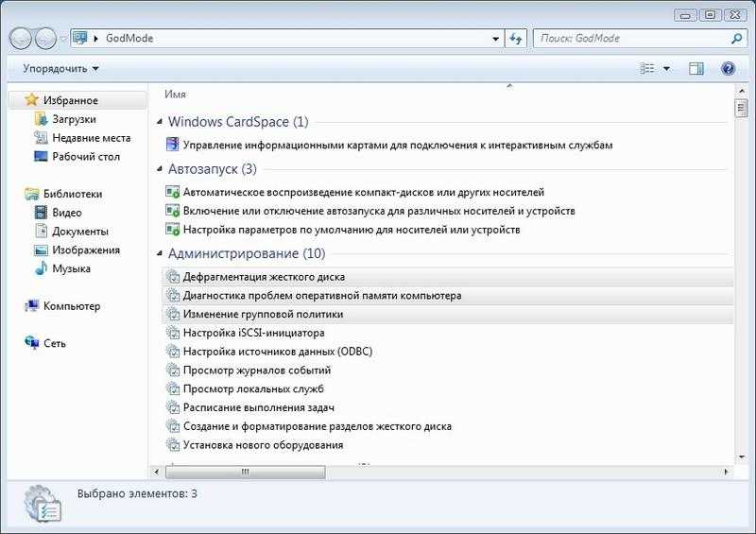Collapse the Автозапуск group
Image resolution: width=756 pixels, height=534 pixels.
[x=160, y=169]
